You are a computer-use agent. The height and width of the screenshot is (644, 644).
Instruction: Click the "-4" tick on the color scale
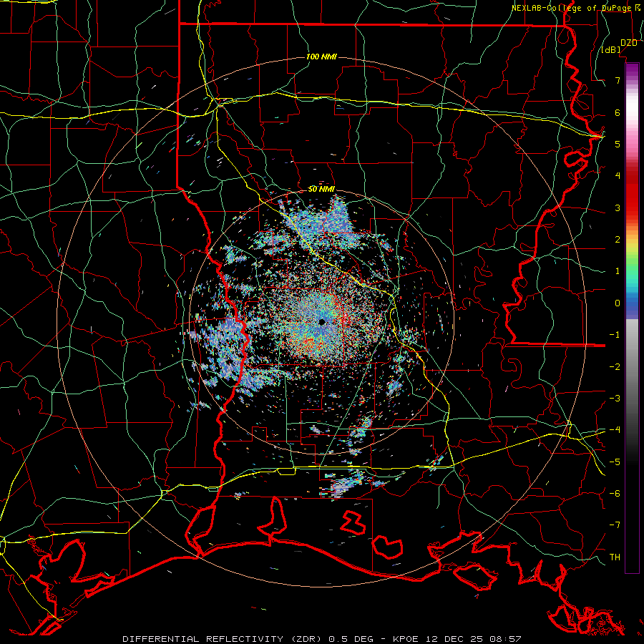[615, 430]
